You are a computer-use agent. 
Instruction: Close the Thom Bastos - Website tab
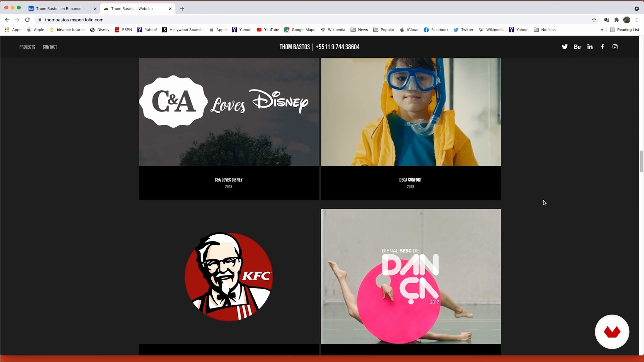tap(170, 9)
